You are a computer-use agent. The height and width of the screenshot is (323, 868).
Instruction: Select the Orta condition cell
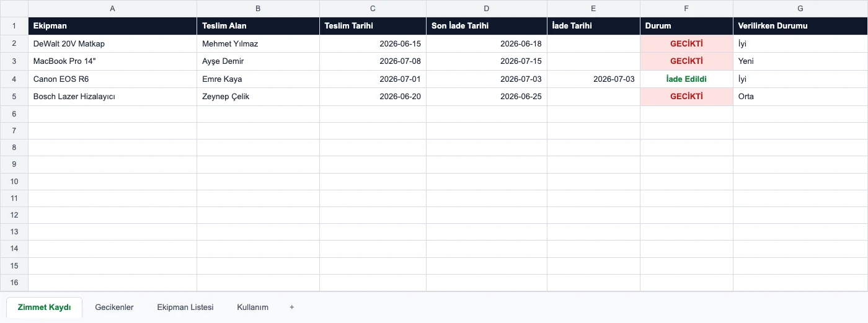point(800,97)
